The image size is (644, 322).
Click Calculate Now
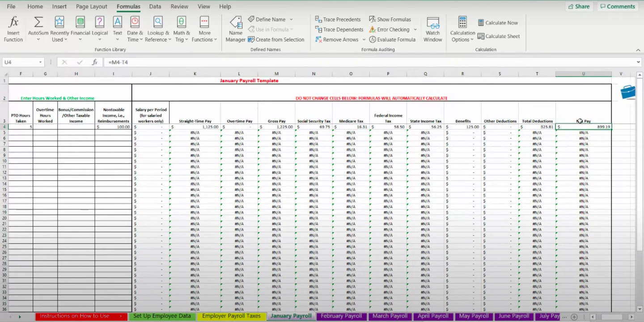click(498, 23)
